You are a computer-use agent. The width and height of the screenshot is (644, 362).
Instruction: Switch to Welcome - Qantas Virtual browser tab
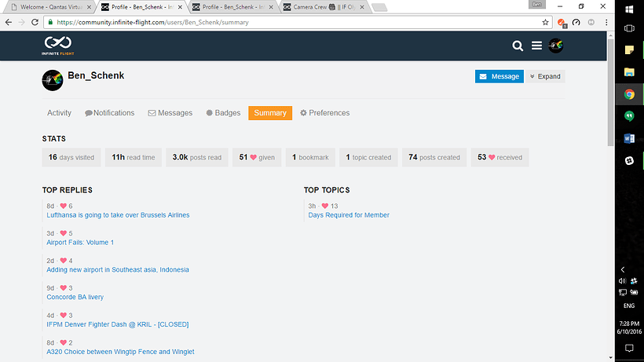point(49,7)
